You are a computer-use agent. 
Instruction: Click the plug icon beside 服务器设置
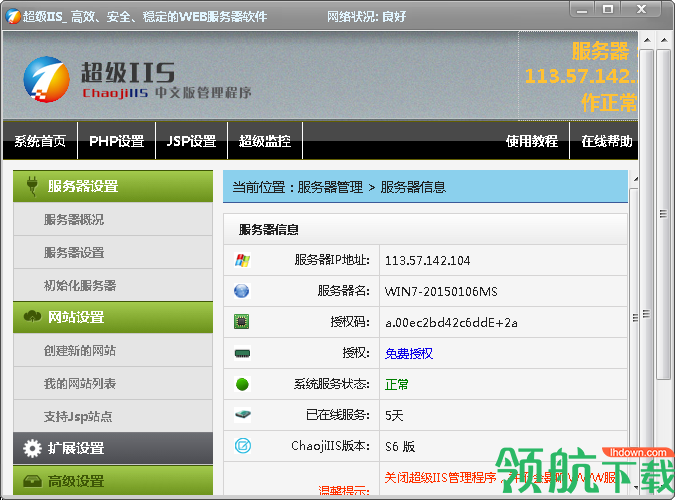(x=32, y=186)
